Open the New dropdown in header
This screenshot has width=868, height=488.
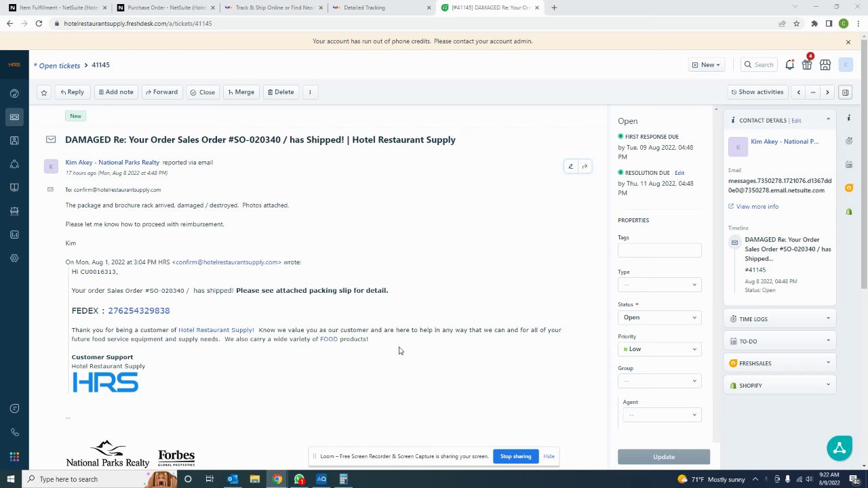tap(706, 65)
